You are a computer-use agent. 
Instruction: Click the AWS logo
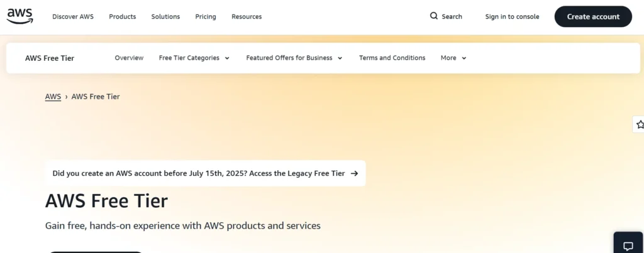pos(20,16)
